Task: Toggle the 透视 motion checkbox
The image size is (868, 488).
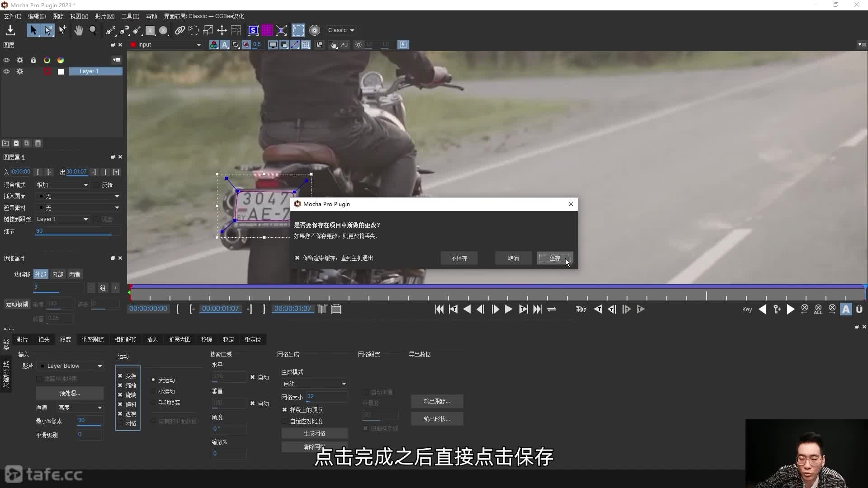Action: point(120,414)
